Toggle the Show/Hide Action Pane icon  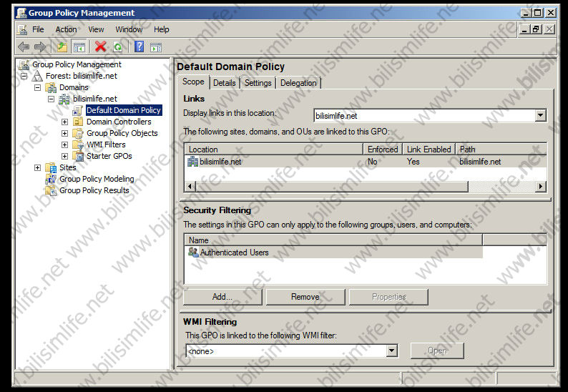[x=155, y=47]
